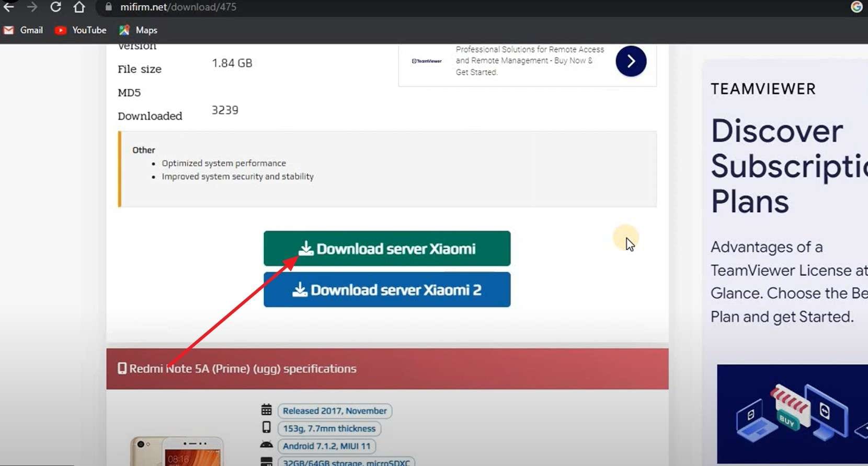Click the TEAMVIEWER heading in the side ad
868x466 pixels.
[763, 89]
